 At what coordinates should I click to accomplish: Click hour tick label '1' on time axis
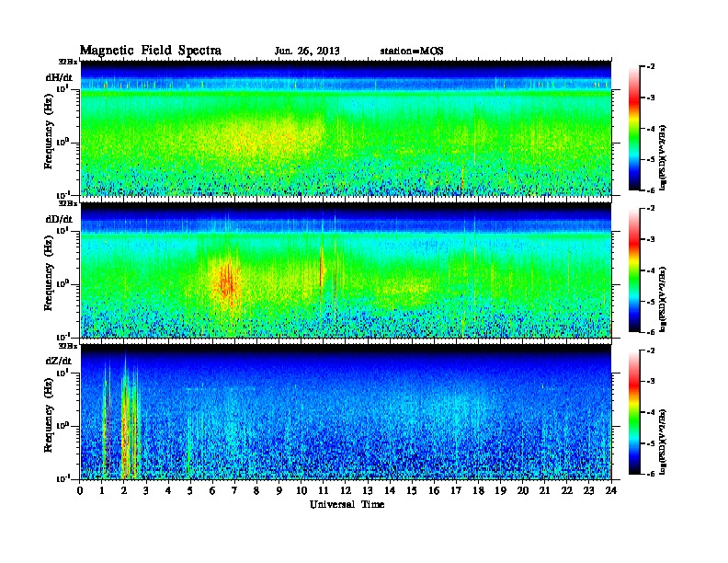click(x=102, y=491)
